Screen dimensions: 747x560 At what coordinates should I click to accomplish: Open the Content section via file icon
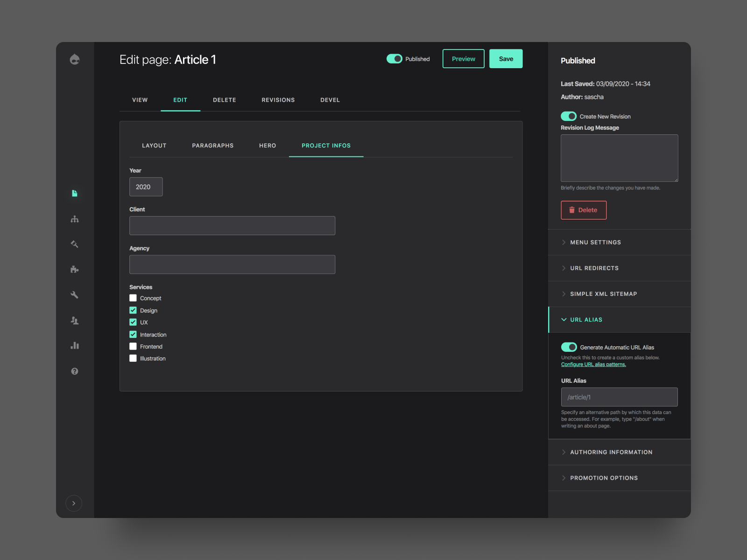click(75, 193)
